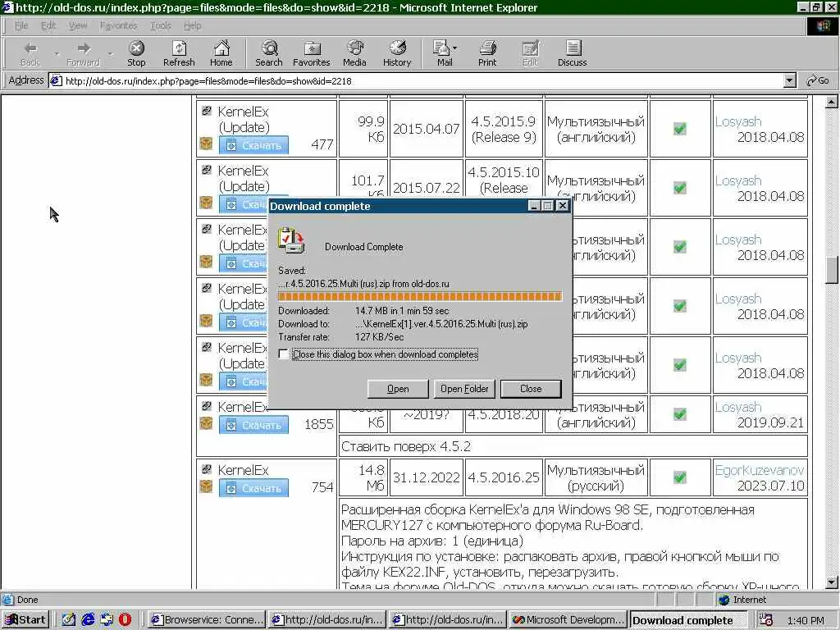Click the page icon in the address bar
This screenshot has height=630, width=840.
coord(56,81)
